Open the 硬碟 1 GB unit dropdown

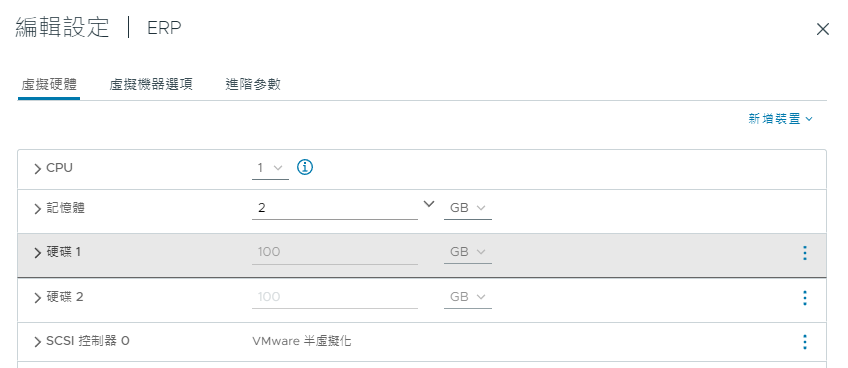point(468,252)
